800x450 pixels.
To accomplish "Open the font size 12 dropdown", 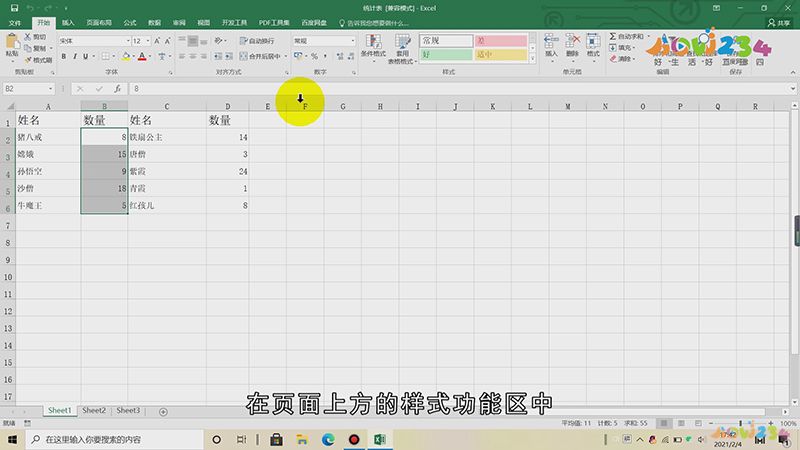I will 148,41.
